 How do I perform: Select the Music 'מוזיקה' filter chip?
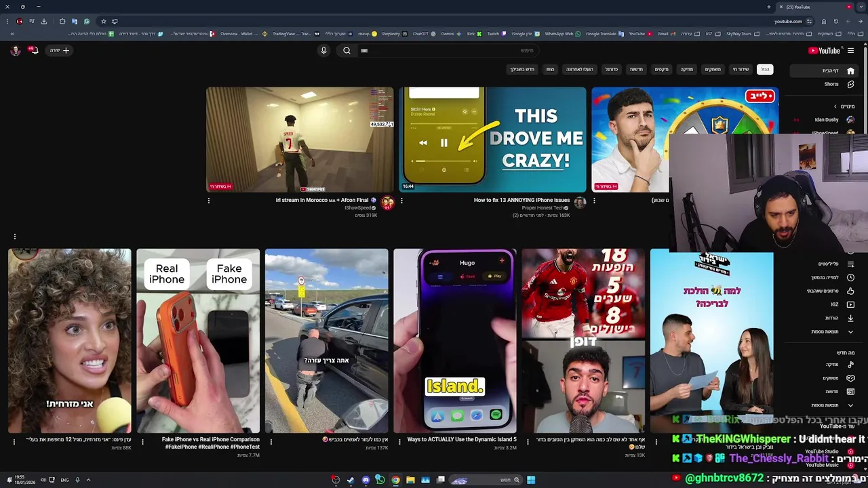686,69
